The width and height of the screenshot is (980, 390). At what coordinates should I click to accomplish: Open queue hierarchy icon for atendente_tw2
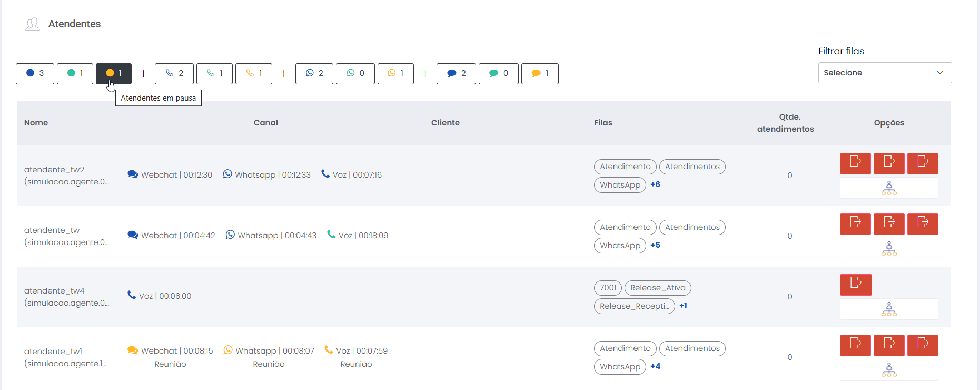tap(888, 188)
